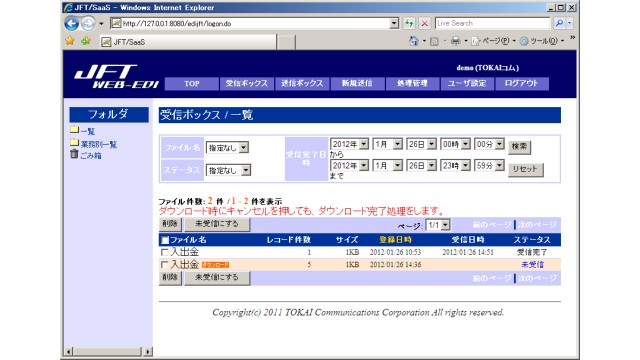
Task: Open the ステータス 指定なし dropdown
Action: tap(228, 170)
